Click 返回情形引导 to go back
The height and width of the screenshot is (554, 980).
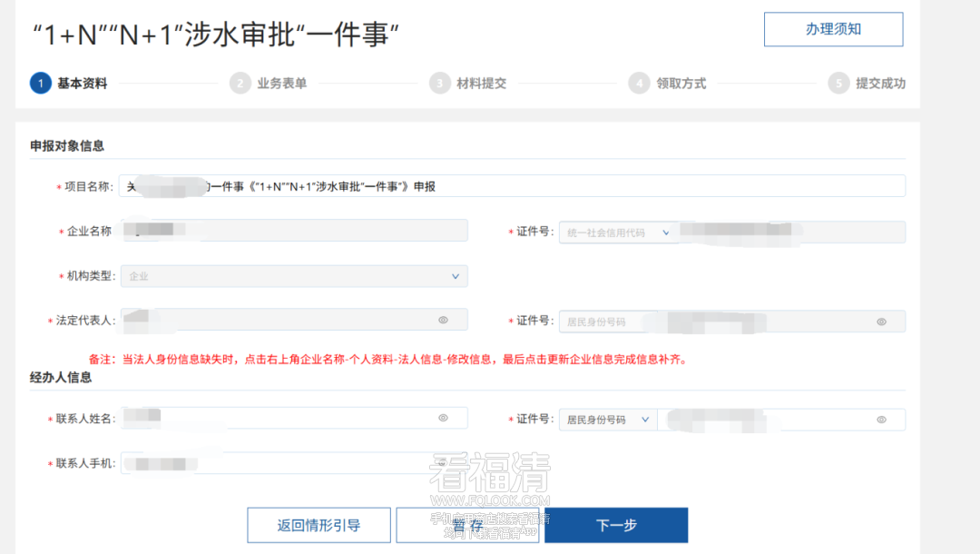[318, 524]
